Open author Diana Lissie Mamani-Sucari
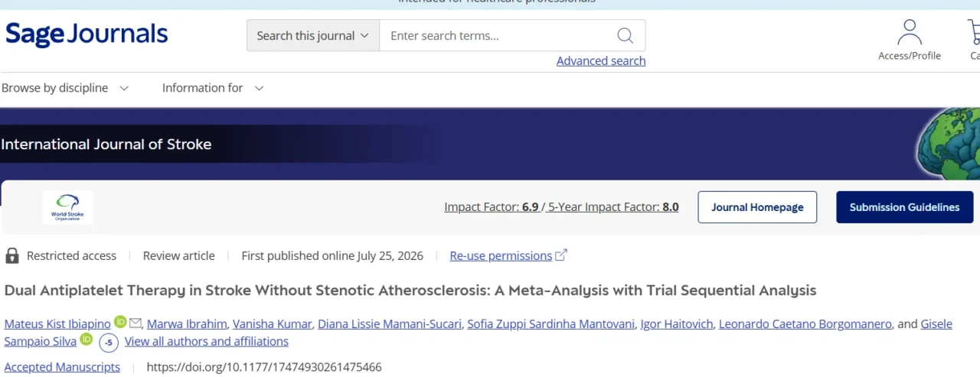Image resolution: width=980 pixels, height=377 pixels. [390, 324]
